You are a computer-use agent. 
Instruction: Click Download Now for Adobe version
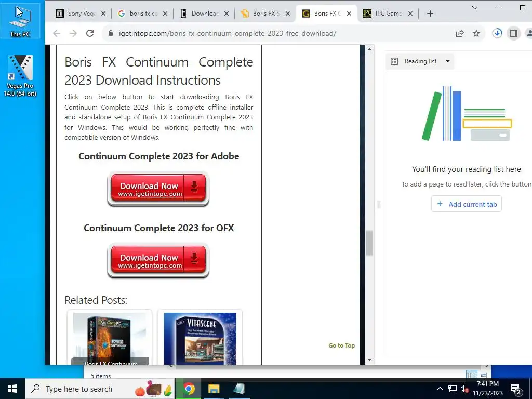point(158,189)
